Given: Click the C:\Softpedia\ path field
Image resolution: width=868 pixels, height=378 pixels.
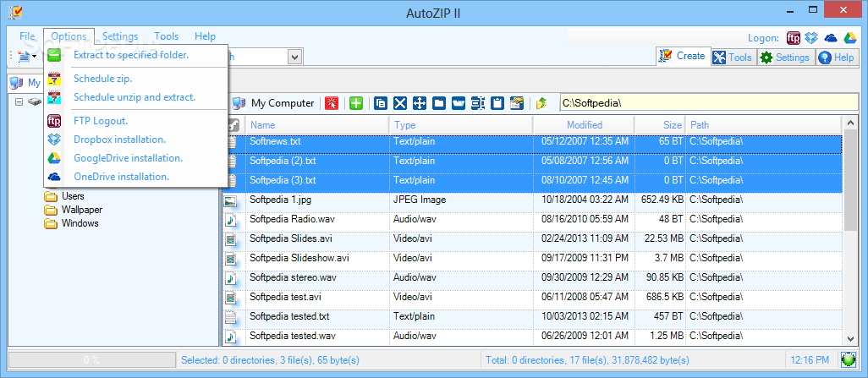Looking at the screenshot, I should (709, 103).
